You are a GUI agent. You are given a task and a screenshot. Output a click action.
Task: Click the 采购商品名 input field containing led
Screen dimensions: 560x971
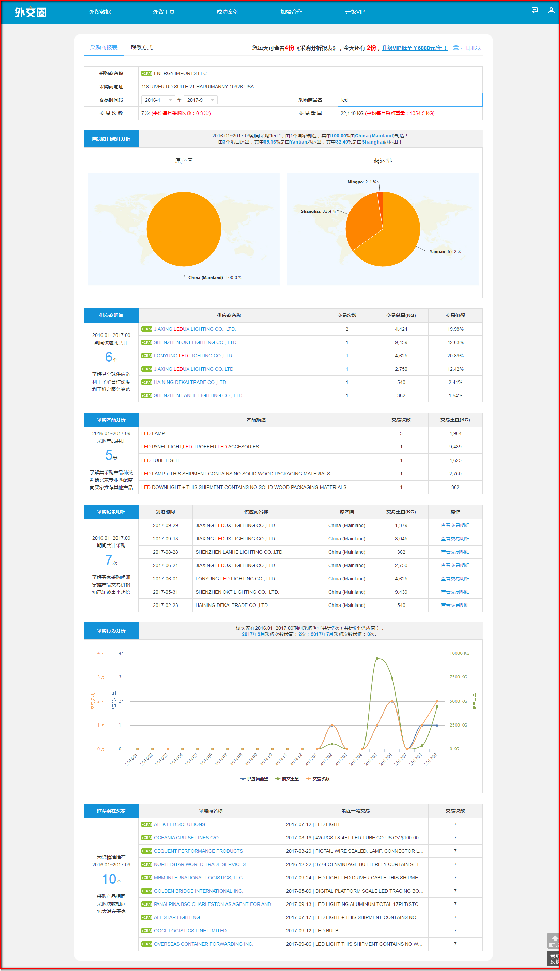[409, 100]
